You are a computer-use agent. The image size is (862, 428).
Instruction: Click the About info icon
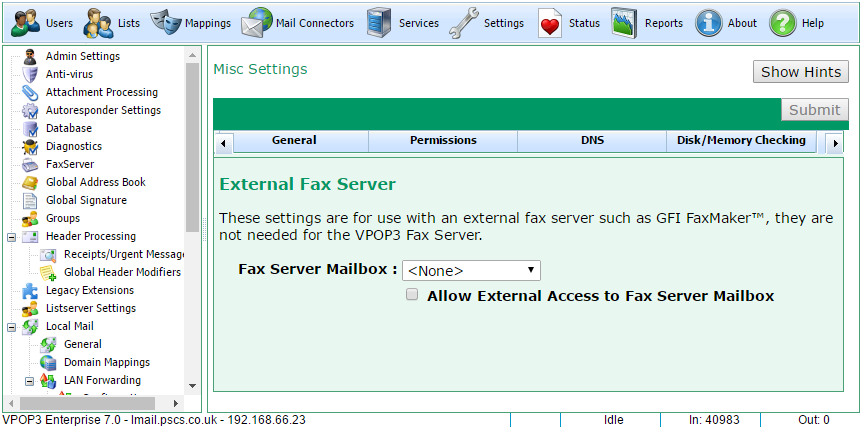coord(708,23)
